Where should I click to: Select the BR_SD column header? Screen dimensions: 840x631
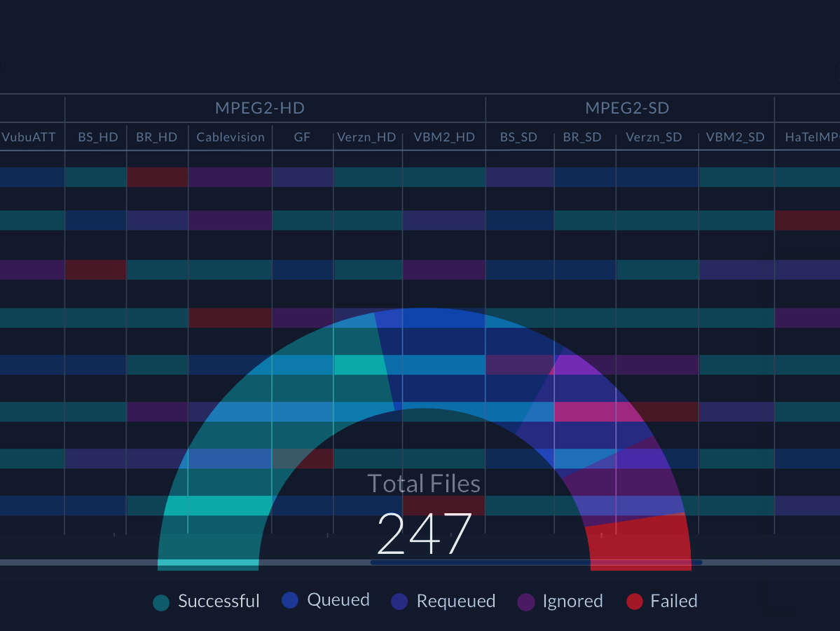pyautogui.click(x=582, y=137)
